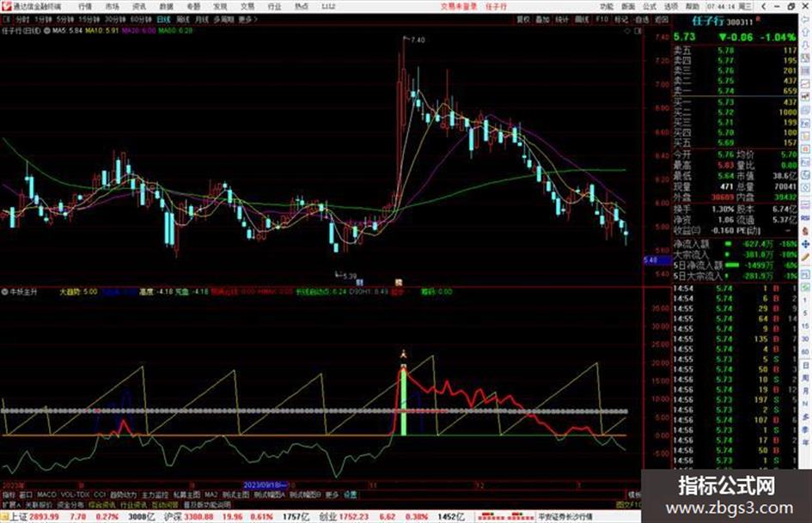
Task: Click the 买一 bid price row
Action: pyautogui.click(x=735, y=102)
